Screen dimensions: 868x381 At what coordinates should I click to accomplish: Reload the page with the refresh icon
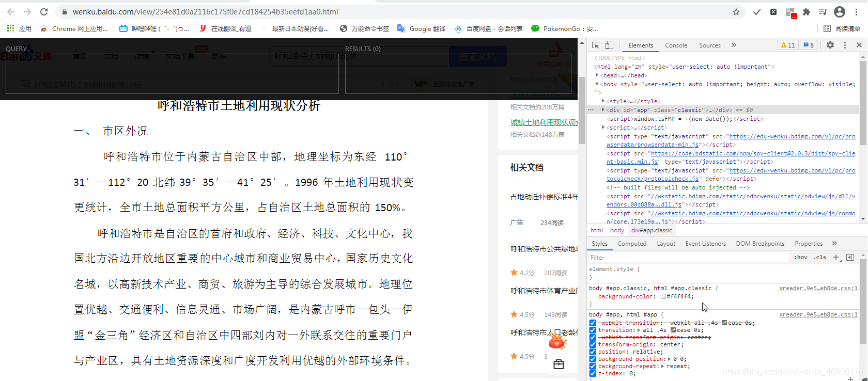(x=44, y=12)
